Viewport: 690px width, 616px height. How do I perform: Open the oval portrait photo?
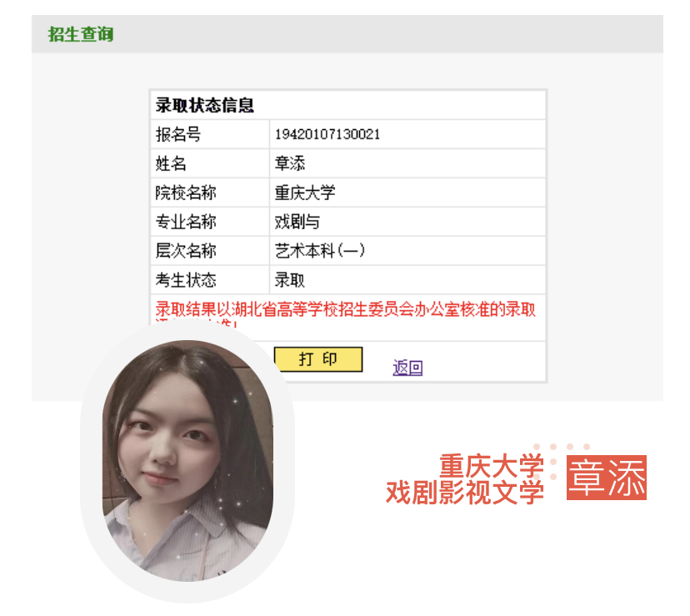187,461
